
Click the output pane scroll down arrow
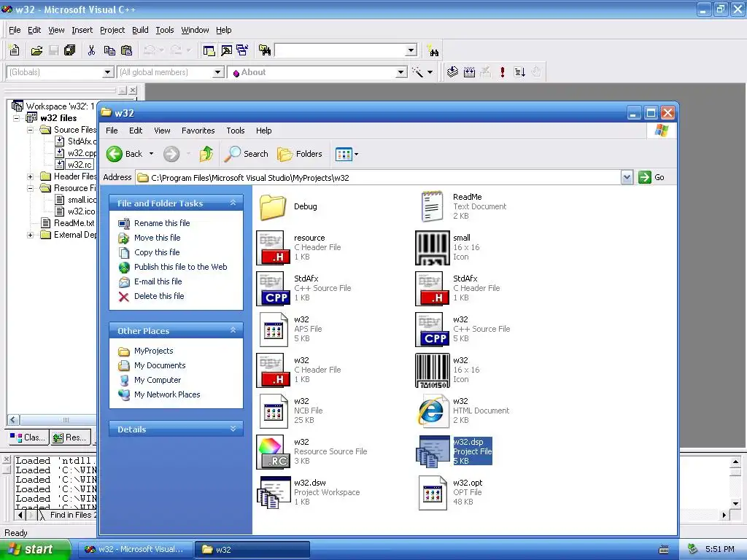coord(735,503)
